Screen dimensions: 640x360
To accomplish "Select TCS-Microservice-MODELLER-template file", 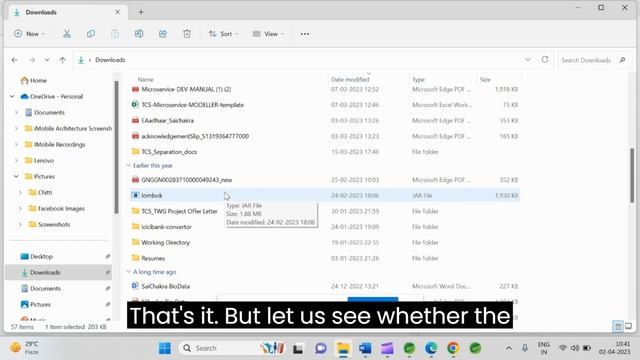I will point(192,105).
